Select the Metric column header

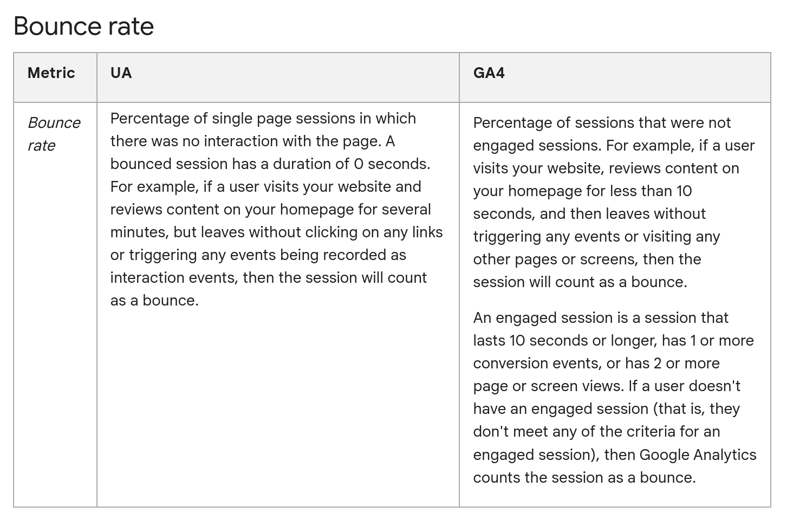[x=51, y=73]
